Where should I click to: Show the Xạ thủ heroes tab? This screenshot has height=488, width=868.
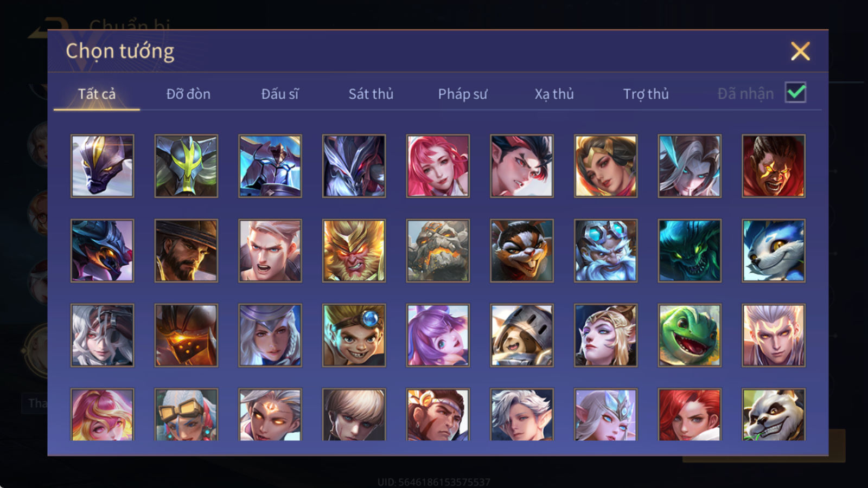point(554,94)
